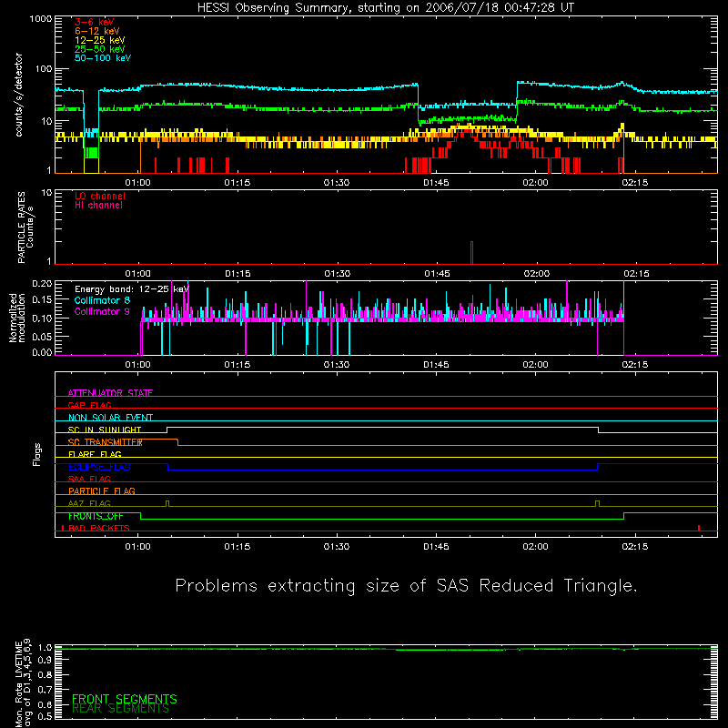Select the 50-100 keV legend label
Viewport: 728px width, 728px height.
click(x=103, y=58)
